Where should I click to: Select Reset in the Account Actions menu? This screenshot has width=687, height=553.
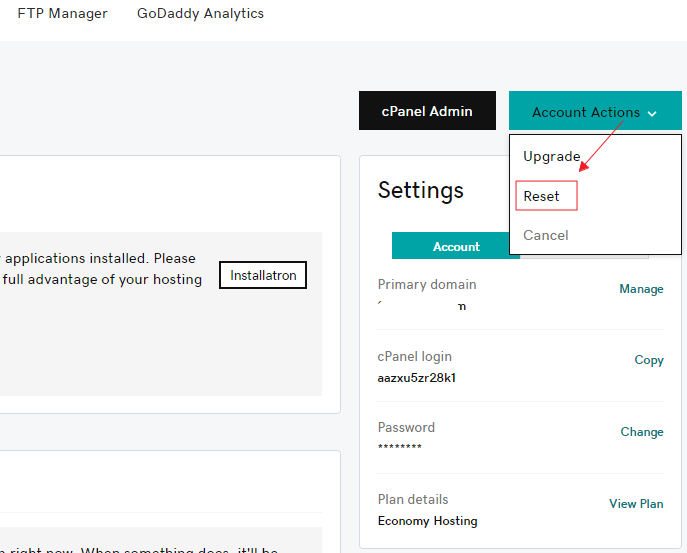pyautogui.click(x=542, y=196)
